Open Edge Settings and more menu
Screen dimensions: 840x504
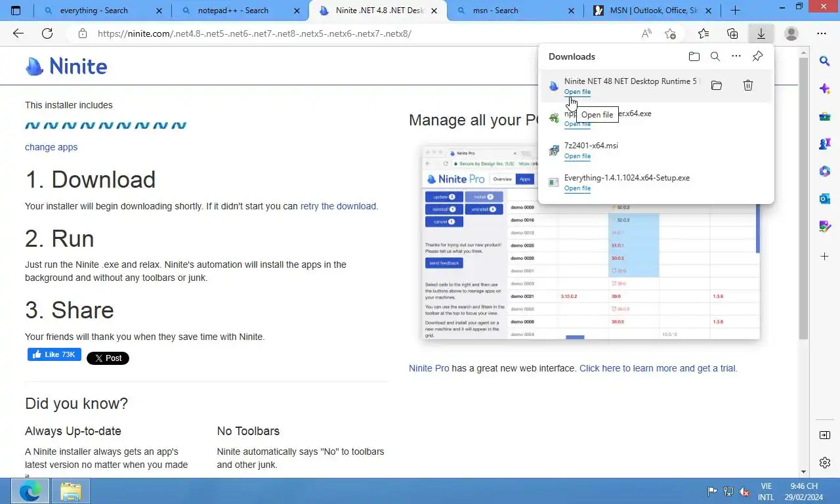click(x=822, y=33)
